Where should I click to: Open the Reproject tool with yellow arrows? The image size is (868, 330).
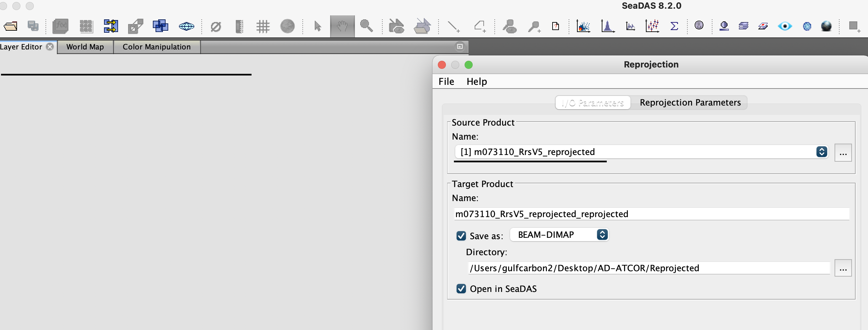pos(111,26)
